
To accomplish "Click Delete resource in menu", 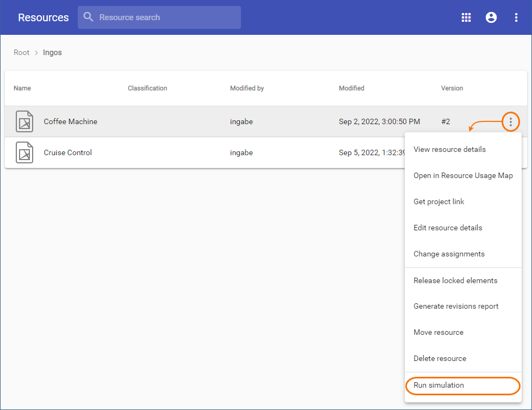I will click(440, 358).
